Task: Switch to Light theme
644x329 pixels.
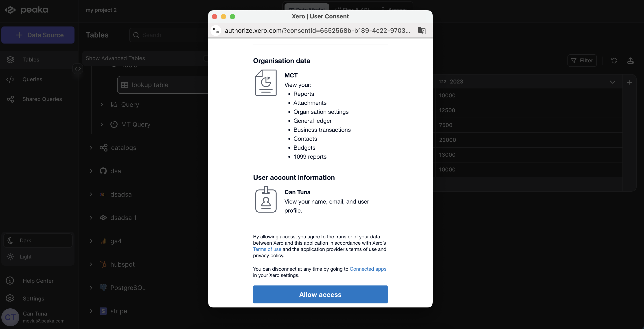Action: click(x=38, y=257)
